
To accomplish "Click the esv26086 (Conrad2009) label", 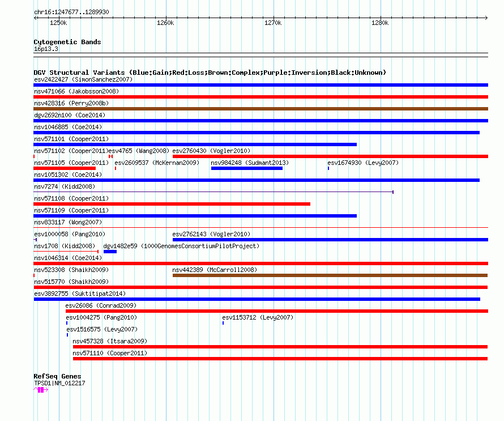I will click(x=101, y=305).
